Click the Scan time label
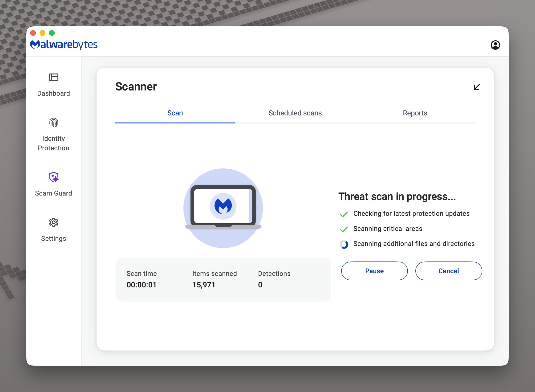 click(x=142, y=274)
